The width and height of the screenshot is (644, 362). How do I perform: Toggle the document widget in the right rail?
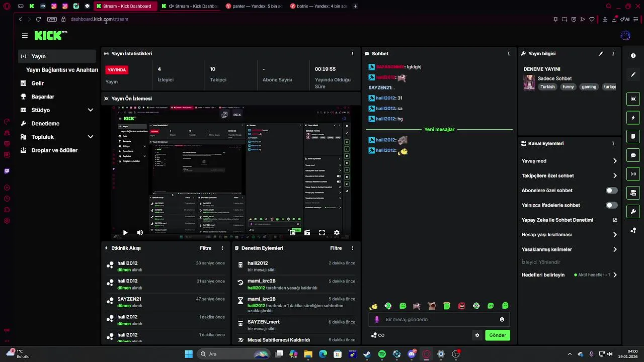click(633, 136)
